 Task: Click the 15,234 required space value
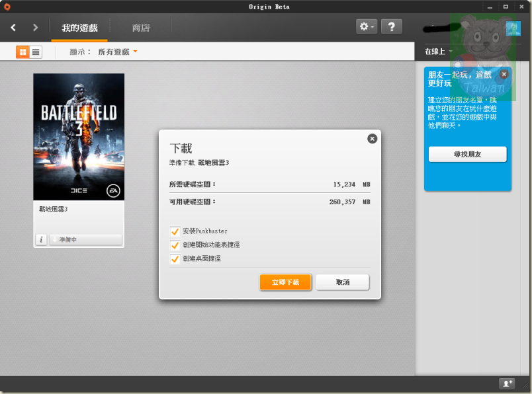[x=344, y=184]
